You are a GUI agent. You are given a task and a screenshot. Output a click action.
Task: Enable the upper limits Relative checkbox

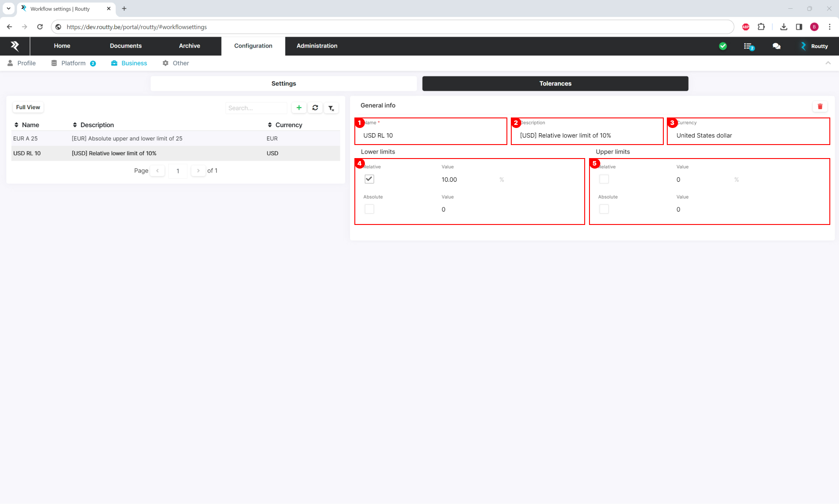pyautogui.click(x=604, y=179)
